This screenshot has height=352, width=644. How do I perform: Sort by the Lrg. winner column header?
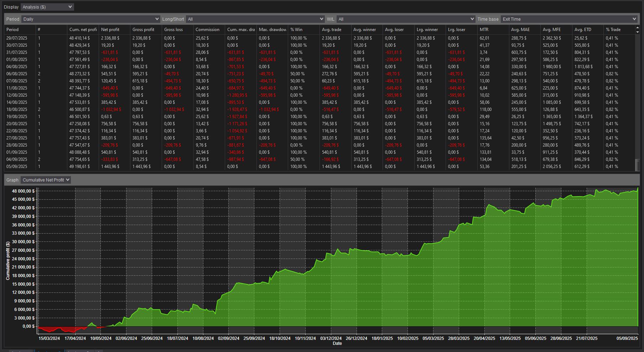click(x=430, y=30)
